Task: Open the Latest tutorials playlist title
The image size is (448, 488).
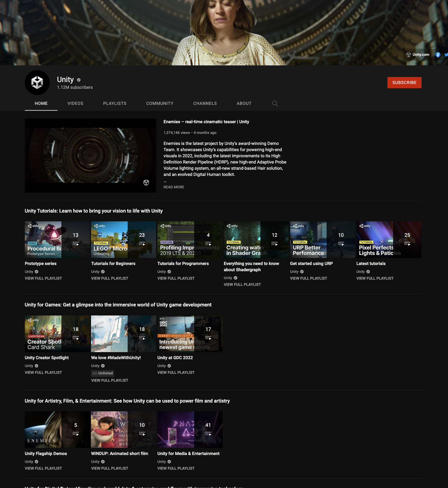Action: coord(371,264)
